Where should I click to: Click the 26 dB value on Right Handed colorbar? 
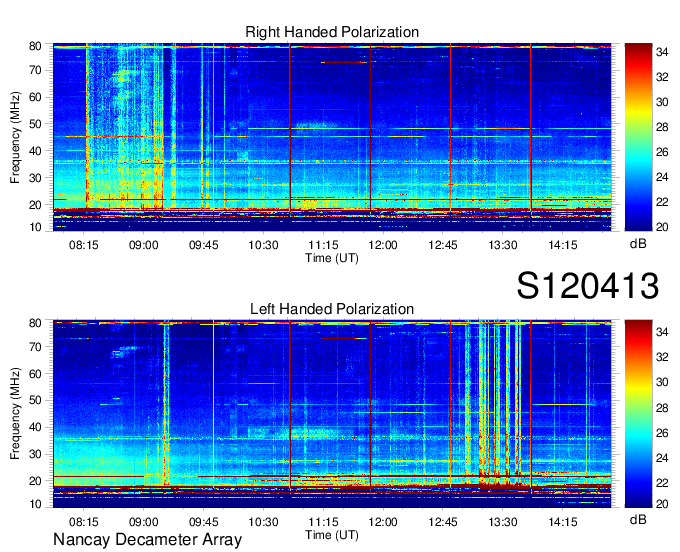pyautogui.click(x=662, y=152)
